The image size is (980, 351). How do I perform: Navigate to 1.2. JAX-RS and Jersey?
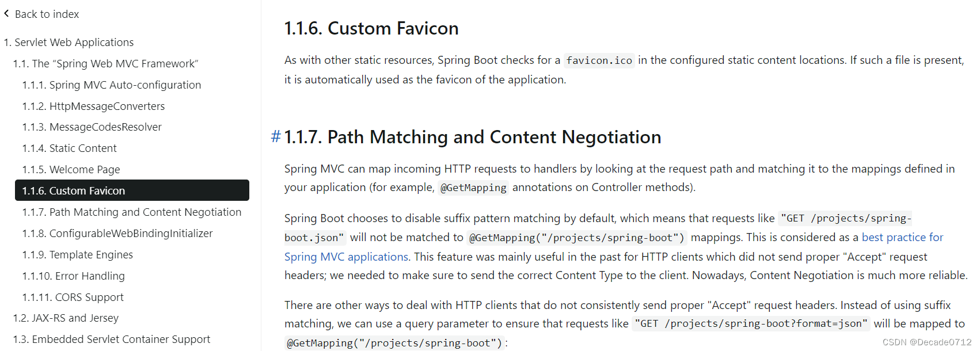66,318
